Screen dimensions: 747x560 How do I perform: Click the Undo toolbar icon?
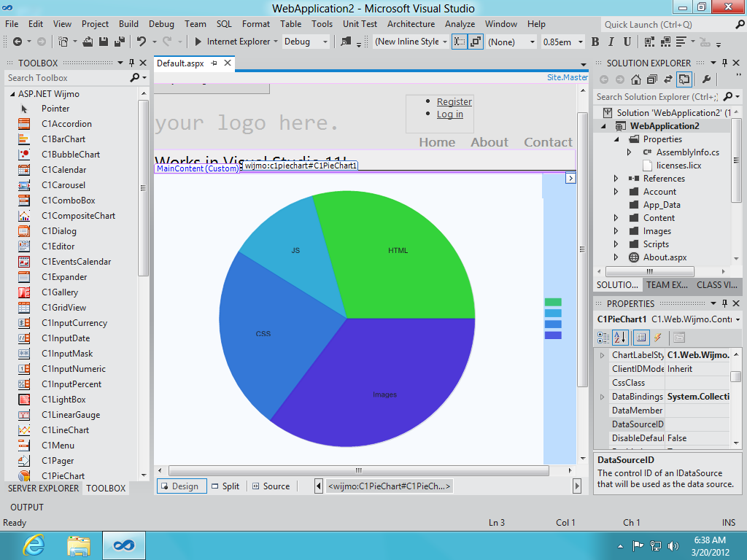click(141, 42)
